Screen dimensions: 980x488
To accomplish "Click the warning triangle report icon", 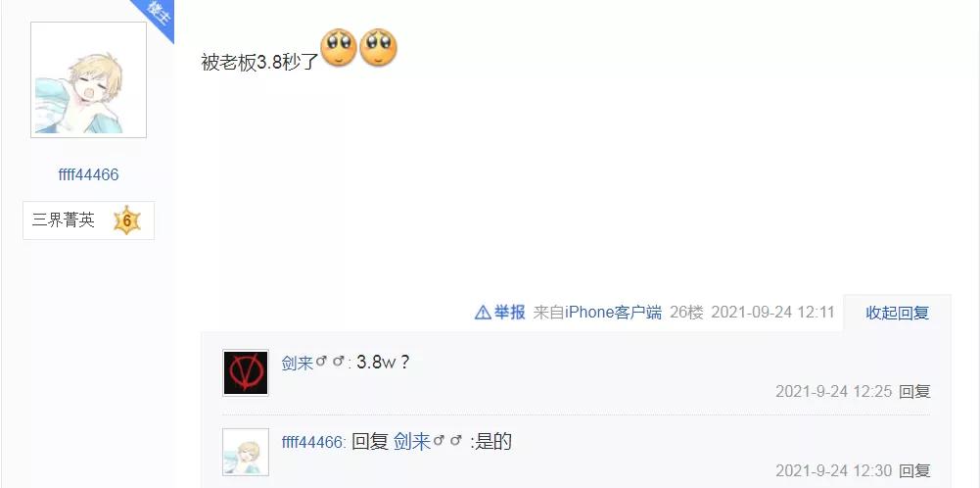I will [x=483, y=313].
